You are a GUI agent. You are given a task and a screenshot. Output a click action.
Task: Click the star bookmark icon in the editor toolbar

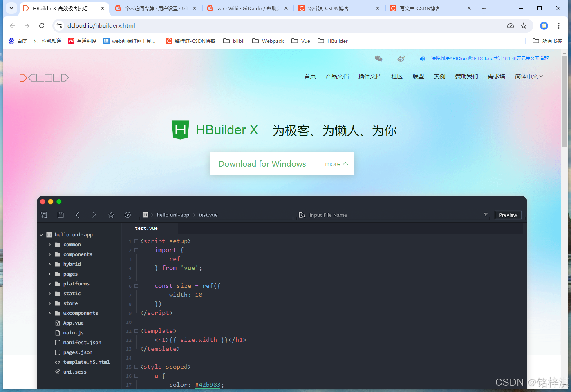(x=111, y=215)
